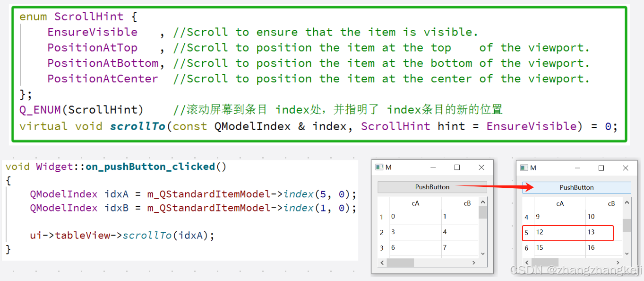Viewport: 644px width, 281px height.
Task: Click the Q_ENUM(ScrollHint) macro text
Action: [81, 110]
